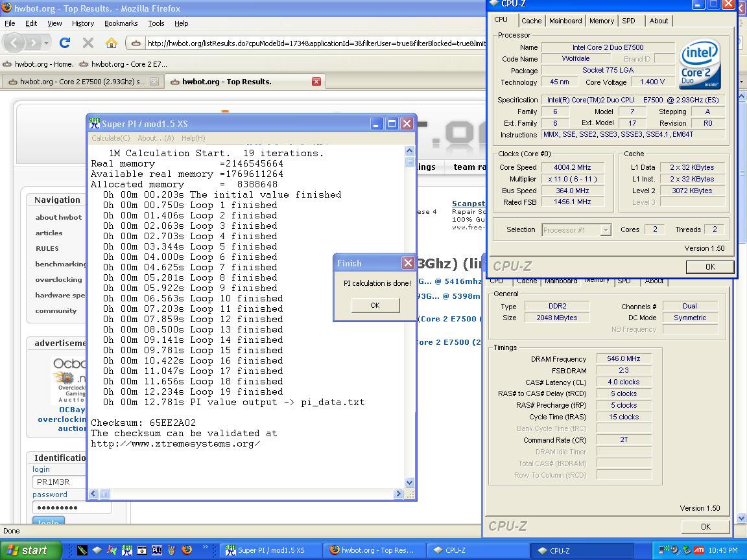
Task: Open Memory tab in front CPU-Z
Action: 602,21
